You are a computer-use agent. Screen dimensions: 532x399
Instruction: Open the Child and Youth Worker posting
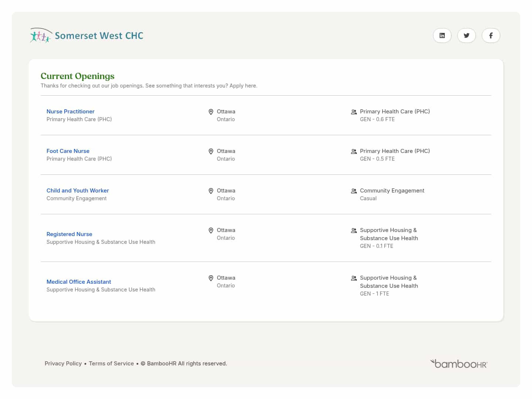pyautogui.click(x=78, y=191)
